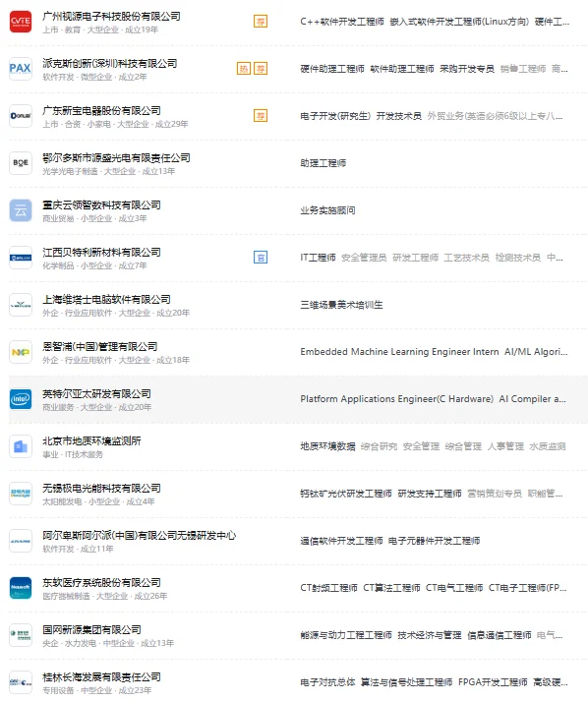Open company 江西贝特利新材料有限公司
588x702 pixels.
[x=101, y=253]
